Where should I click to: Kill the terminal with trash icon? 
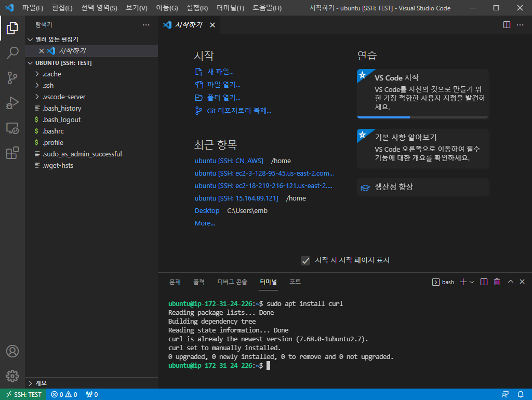point(497,282)
